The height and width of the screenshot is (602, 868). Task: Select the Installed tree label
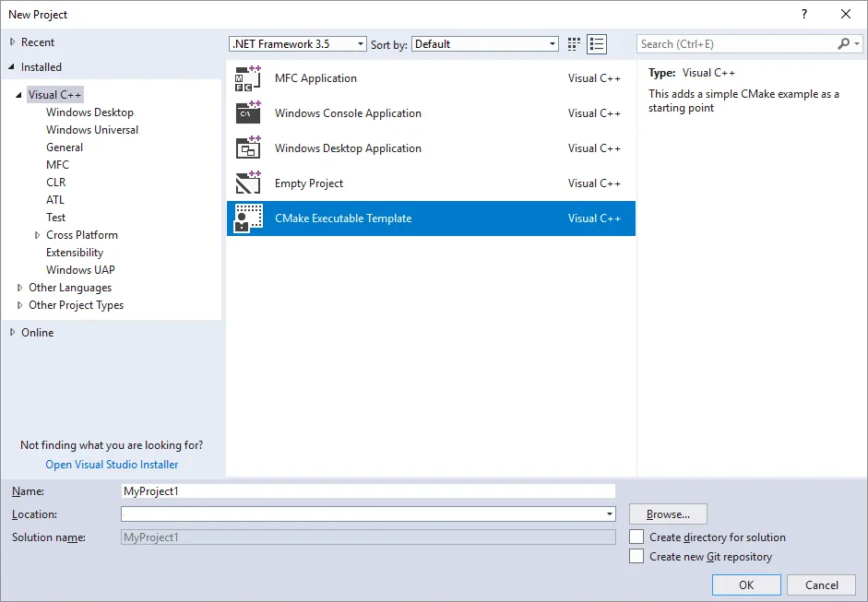pyautogui.click(x=41, y=67)
